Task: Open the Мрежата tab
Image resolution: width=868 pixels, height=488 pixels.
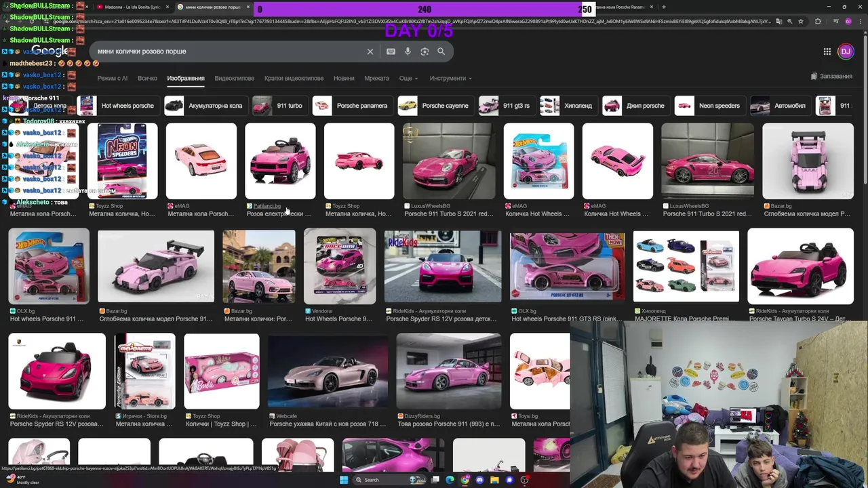Action: coord(376,78)
